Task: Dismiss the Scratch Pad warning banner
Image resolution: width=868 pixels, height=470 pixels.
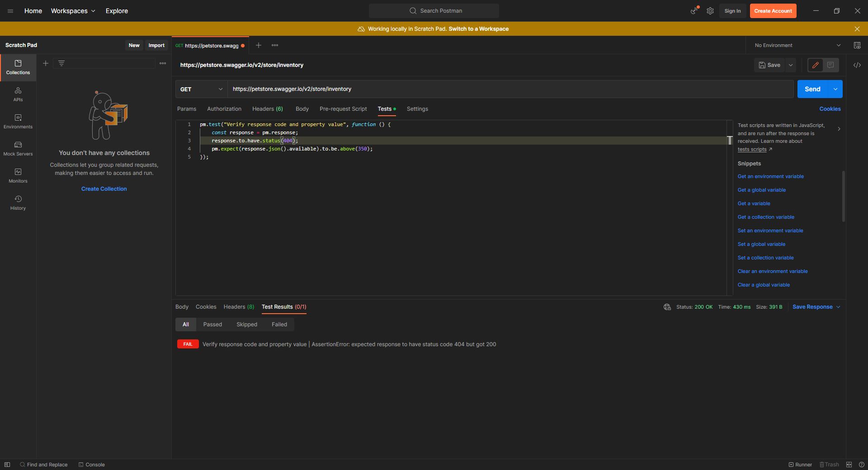Action: coord(857,29)
